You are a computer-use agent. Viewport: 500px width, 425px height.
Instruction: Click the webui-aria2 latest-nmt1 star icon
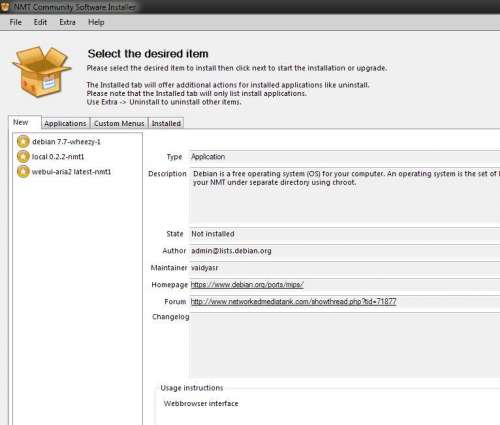23,172
